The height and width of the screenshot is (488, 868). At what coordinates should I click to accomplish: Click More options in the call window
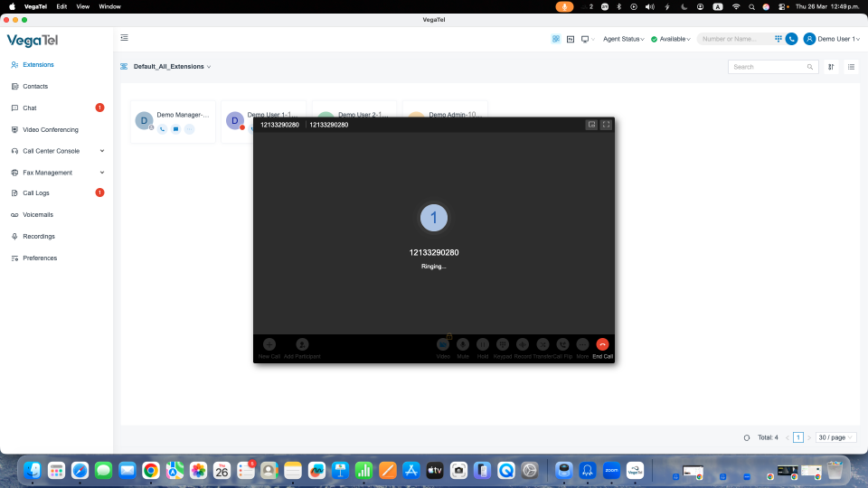click(x=582, y=344)
